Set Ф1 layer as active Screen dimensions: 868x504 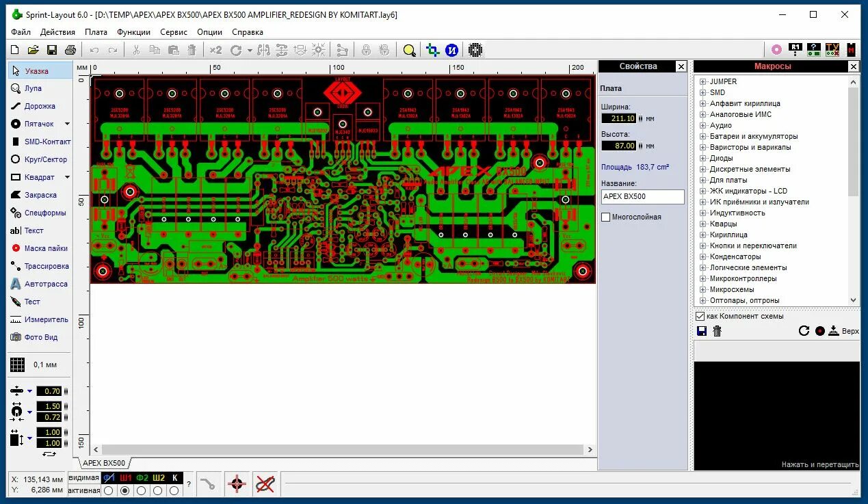coord(109,490)
